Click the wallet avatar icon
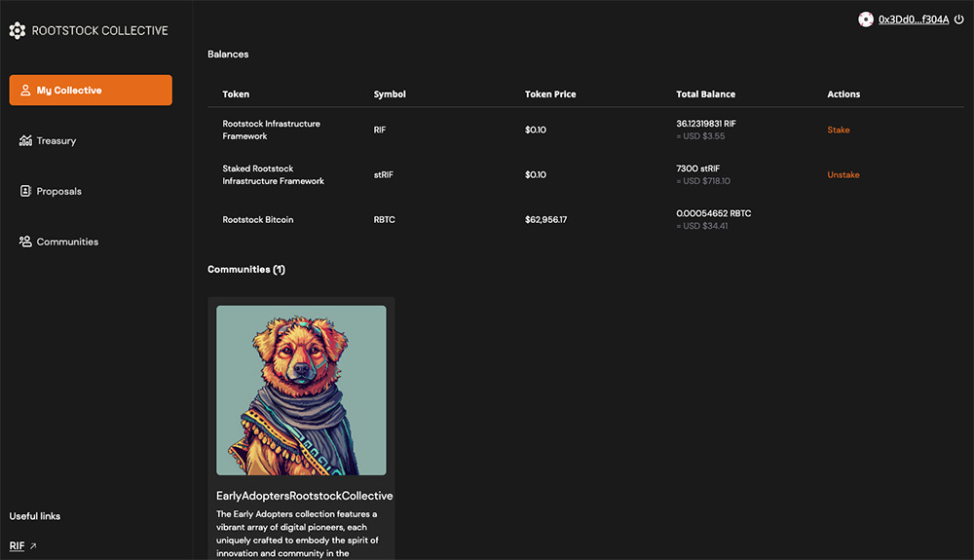Viewport: 974px width, 560px height. (x=866, y=19)
